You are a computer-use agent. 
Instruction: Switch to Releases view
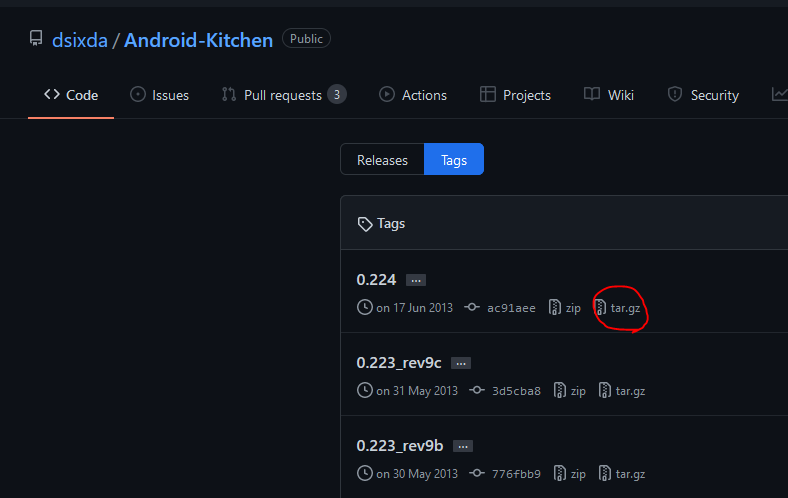382,160
